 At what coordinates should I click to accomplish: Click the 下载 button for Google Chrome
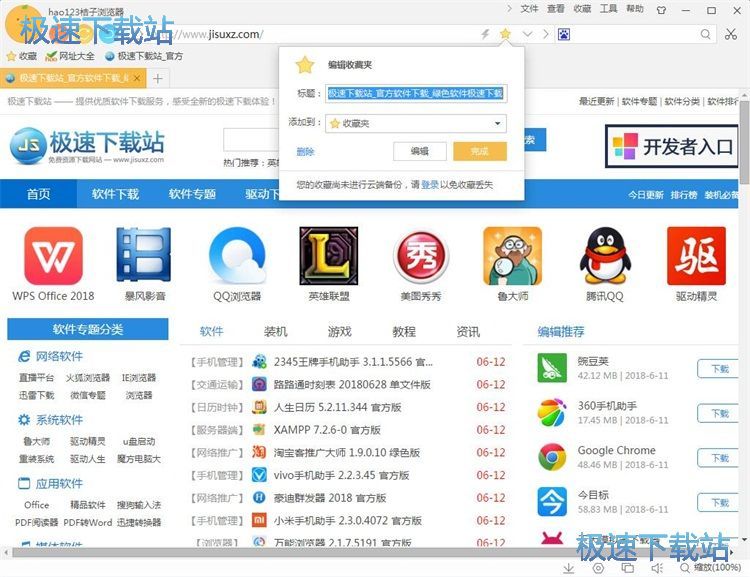tap(719, 458)
